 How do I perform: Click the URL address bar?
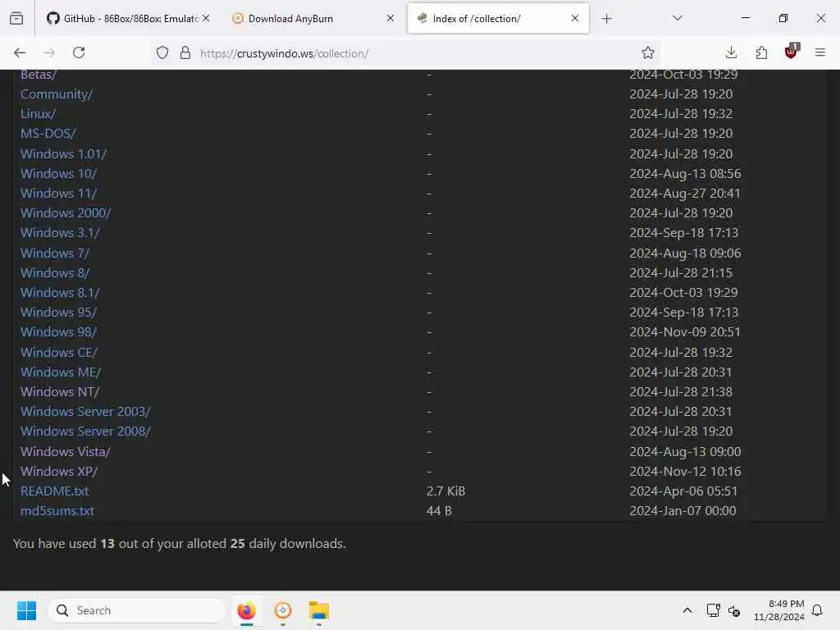(x=407, y=53)
